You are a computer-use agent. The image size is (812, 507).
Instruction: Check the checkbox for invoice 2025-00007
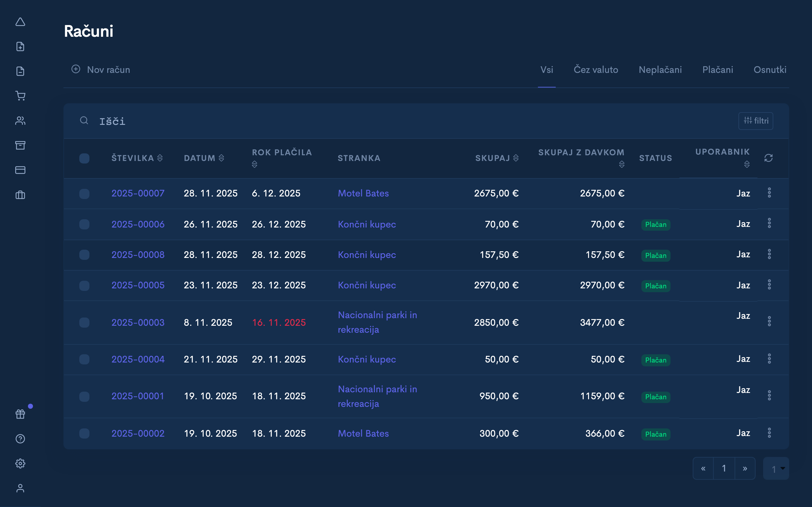(84, 194)
